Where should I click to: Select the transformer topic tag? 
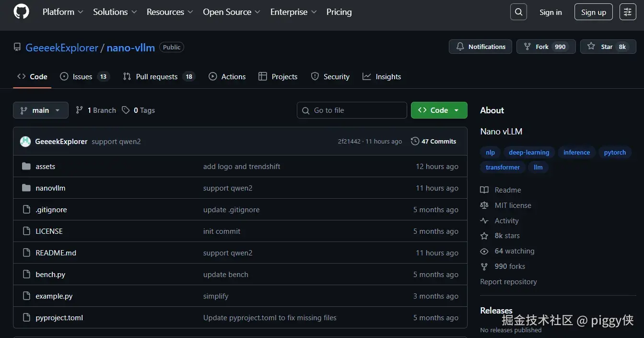(x=503, y=168)
